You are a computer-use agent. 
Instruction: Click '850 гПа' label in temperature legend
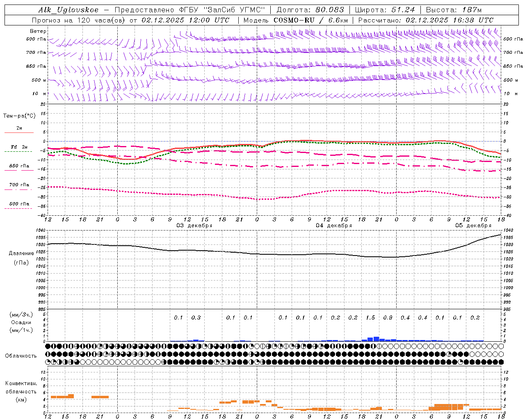click(19, 166)
